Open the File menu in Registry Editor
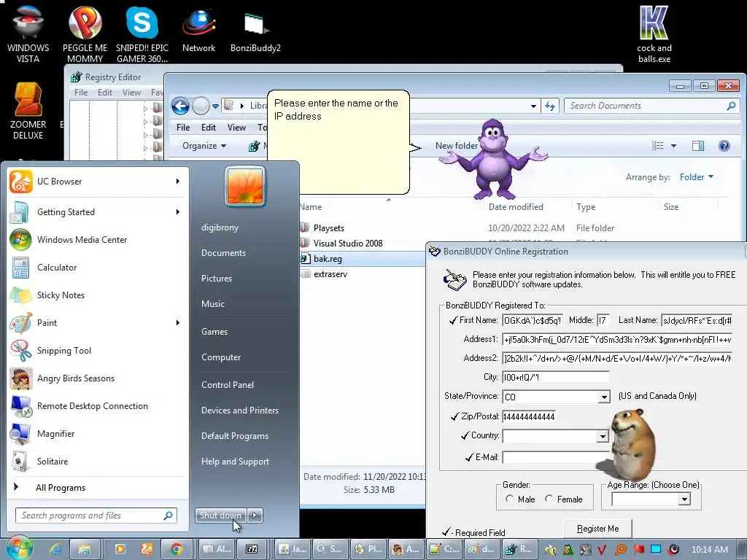Viewport: 747px width, 560px height. [x=81, y=93]
